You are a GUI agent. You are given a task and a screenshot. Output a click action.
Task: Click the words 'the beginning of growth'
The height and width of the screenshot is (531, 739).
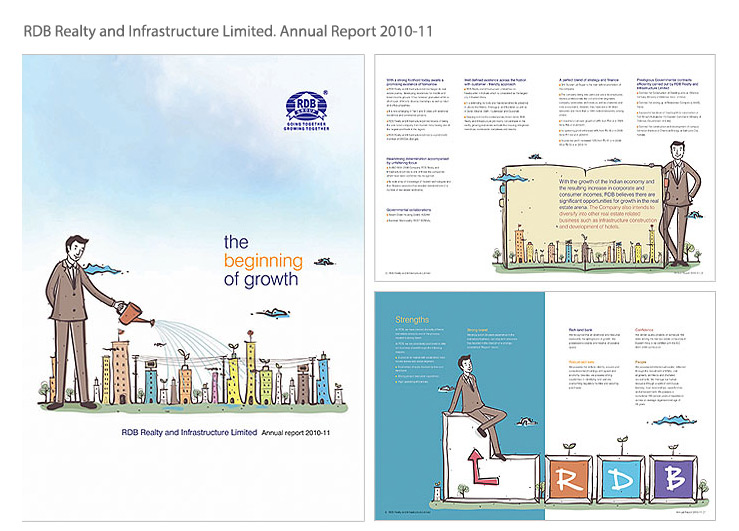point(263,261)
